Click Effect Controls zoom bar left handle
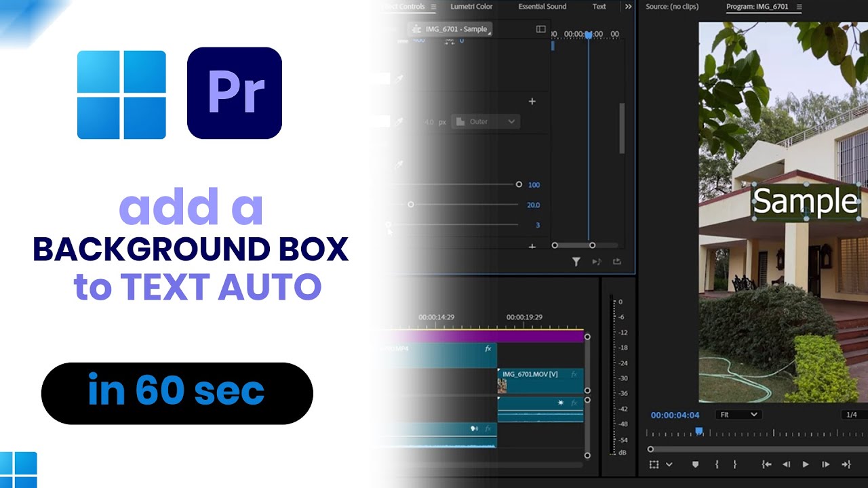 (555, 245)
